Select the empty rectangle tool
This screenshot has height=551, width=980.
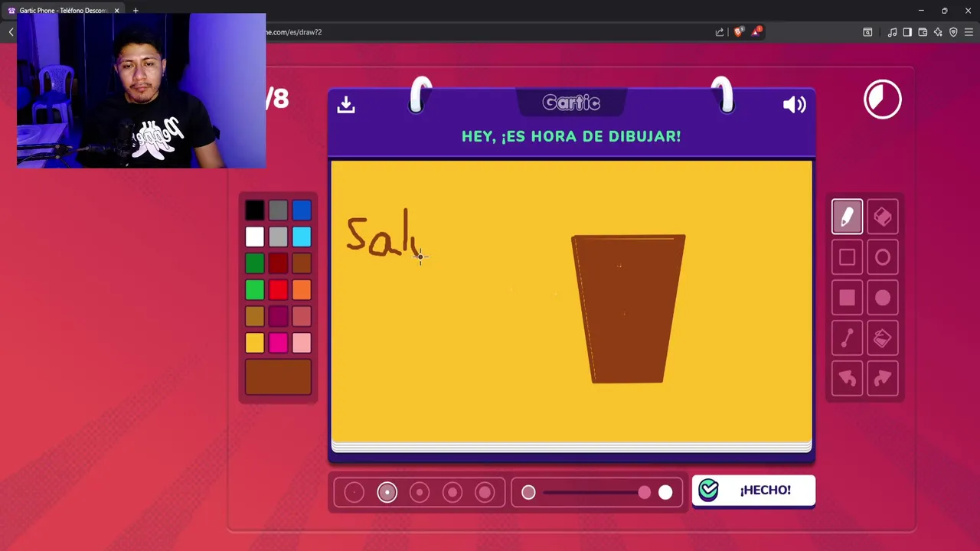(x=847, y=258)
